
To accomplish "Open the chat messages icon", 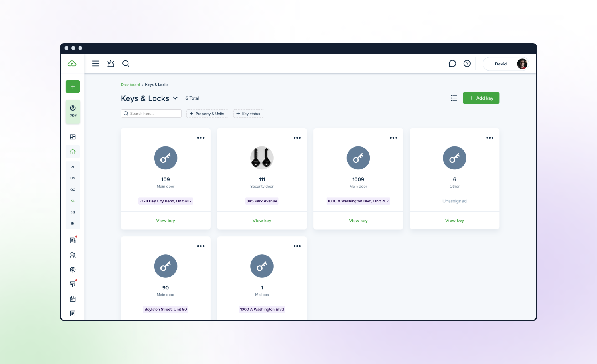I will point(452,64).
